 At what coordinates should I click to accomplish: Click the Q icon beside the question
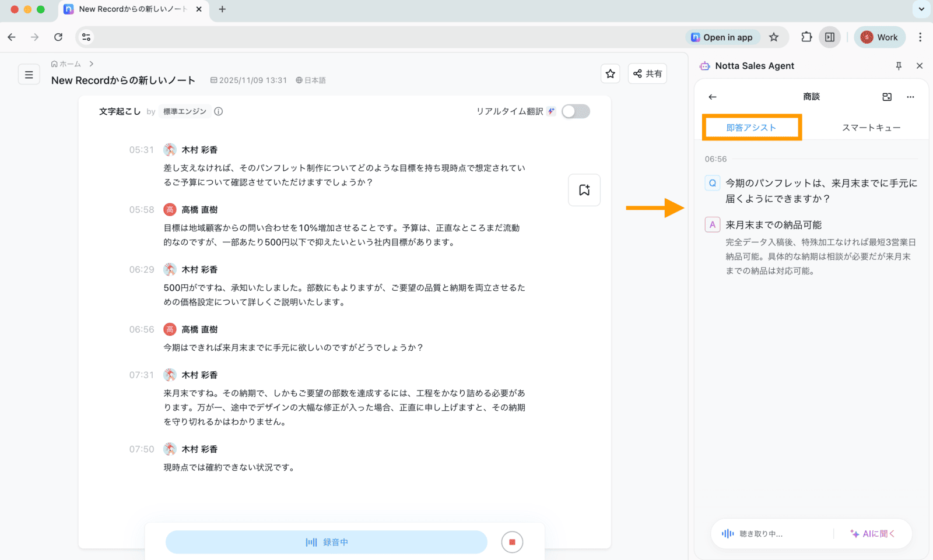[713, 183]
